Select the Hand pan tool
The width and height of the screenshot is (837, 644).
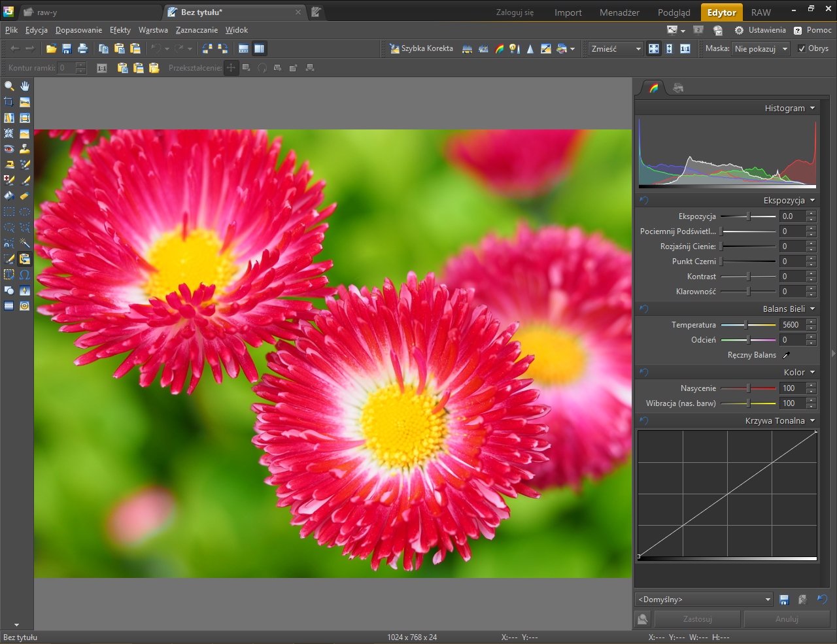click(x=25, y=86)
